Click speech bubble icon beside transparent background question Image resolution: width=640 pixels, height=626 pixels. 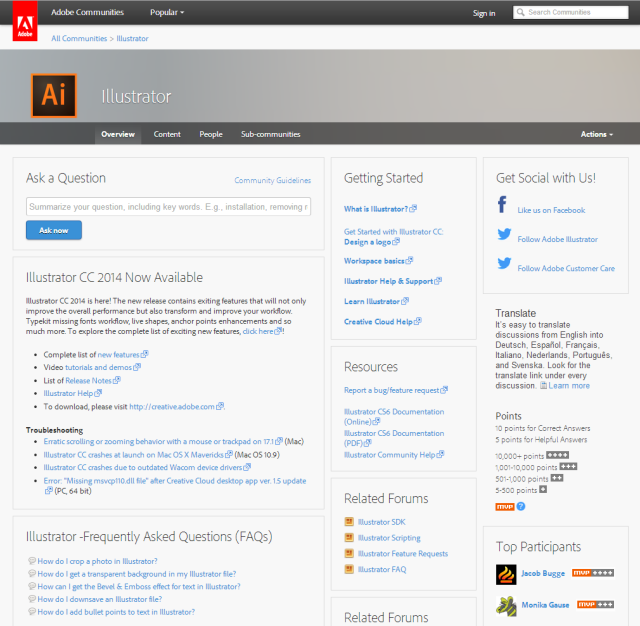[x=32, y=573]
